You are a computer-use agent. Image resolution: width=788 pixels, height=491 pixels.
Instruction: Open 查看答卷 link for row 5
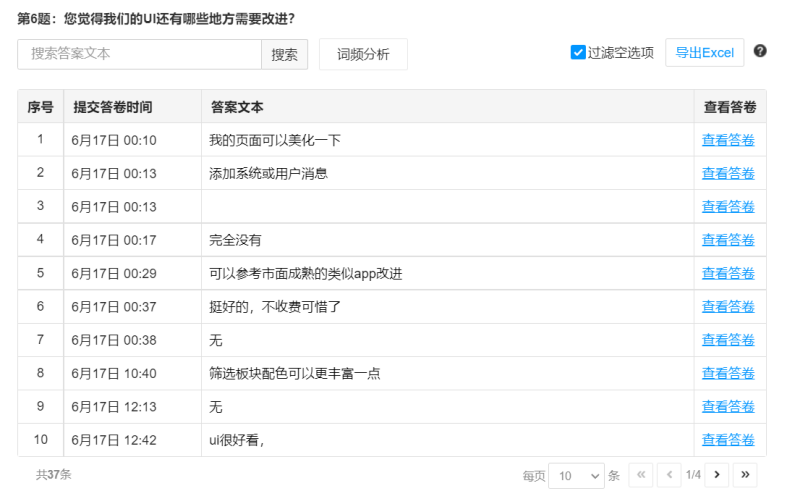(728, 273)
